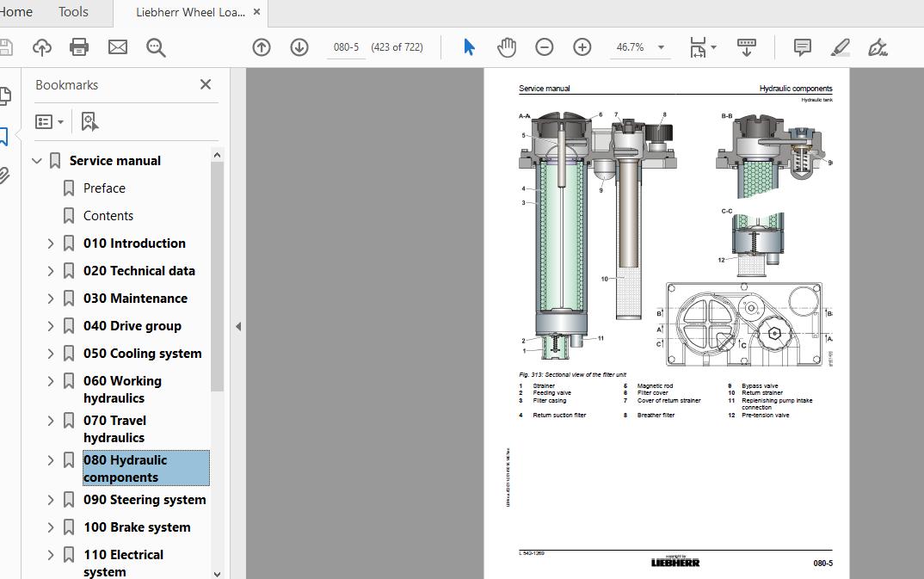This screenshot has width=924, height=579.
Task: Send file by email envelope icon
Action: (x=118, y=47)
